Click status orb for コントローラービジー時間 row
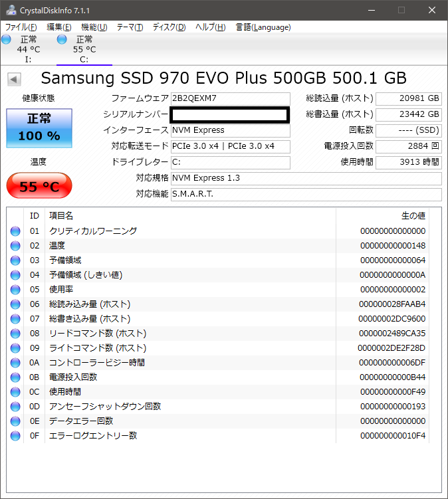 pyautogui.click(x=15, y=363)
